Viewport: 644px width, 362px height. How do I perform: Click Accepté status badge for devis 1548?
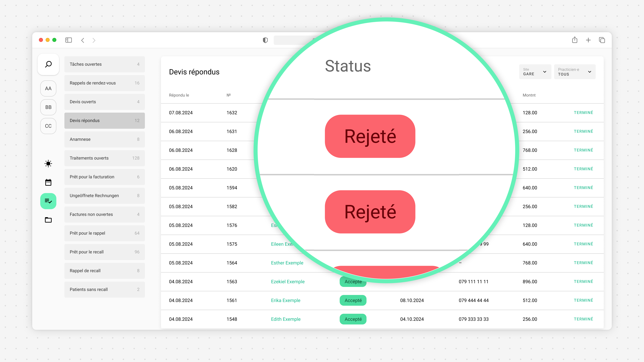click(353, 319)
